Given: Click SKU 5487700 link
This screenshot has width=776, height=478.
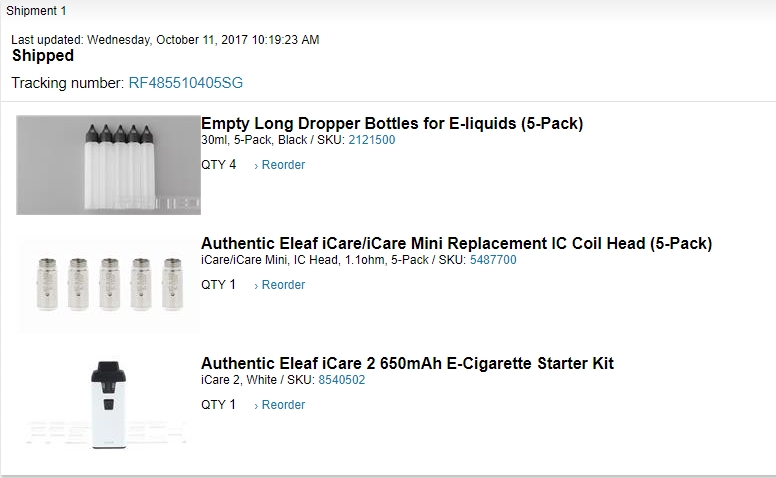Looking at the screenshot, I should point(493,260).
